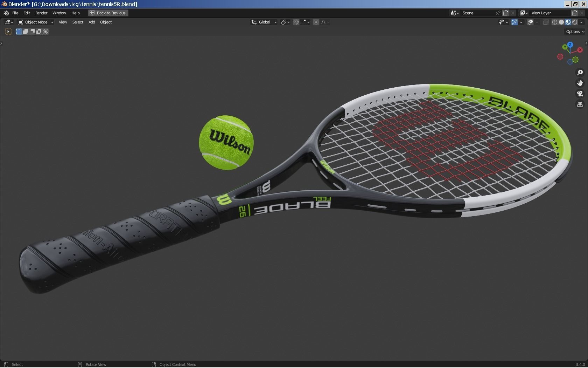Click the X axis on navigation gizmo
This screenshot has height=368, width=588.
(580, 50)
